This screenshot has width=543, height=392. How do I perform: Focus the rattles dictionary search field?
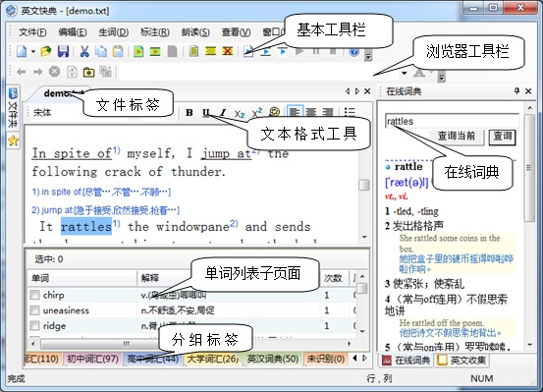click(x=452, y=121)
